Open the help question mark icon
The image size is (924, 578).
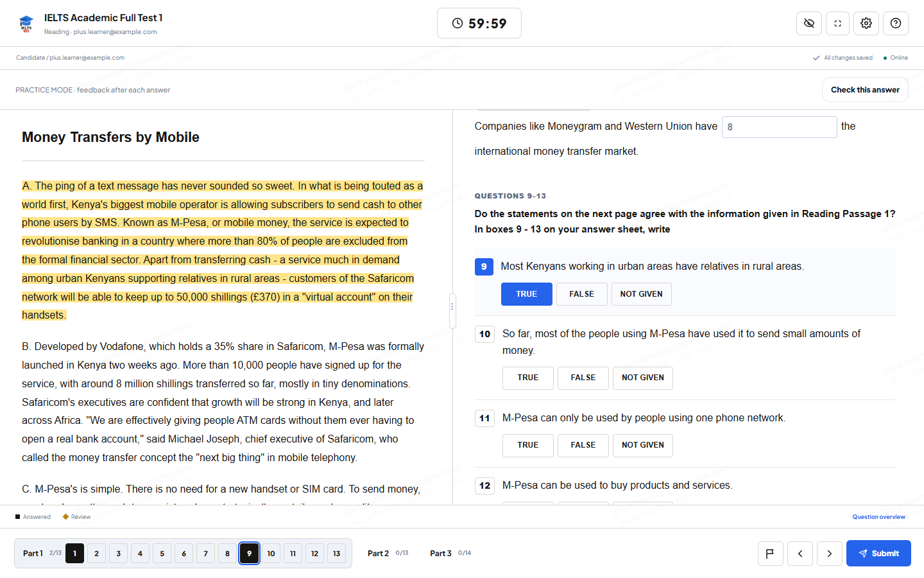tap(896, 23)
